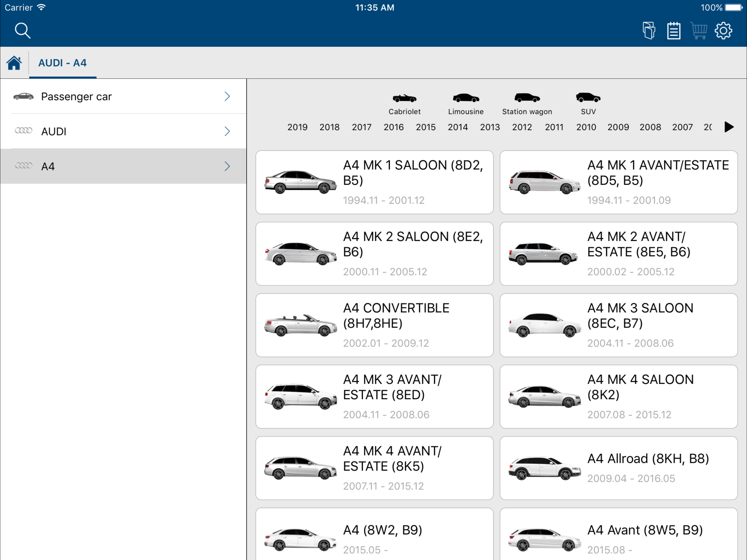
Task: Select year 2007
Action: point(682,127)
